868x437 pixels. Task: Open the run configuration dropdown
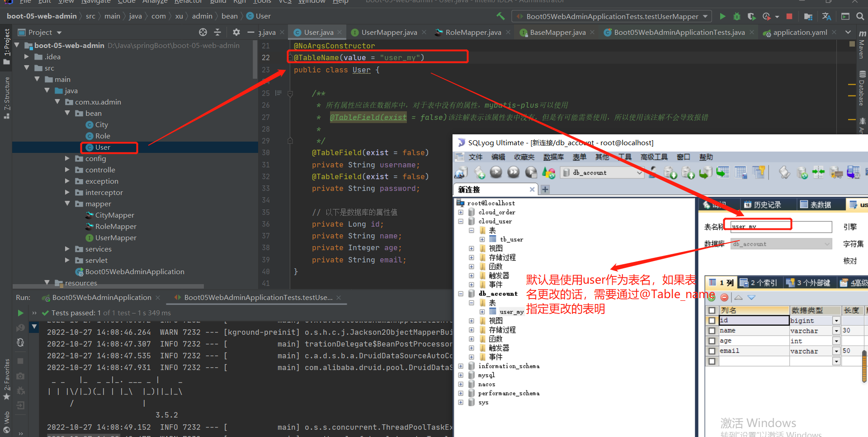pos(612,16)
